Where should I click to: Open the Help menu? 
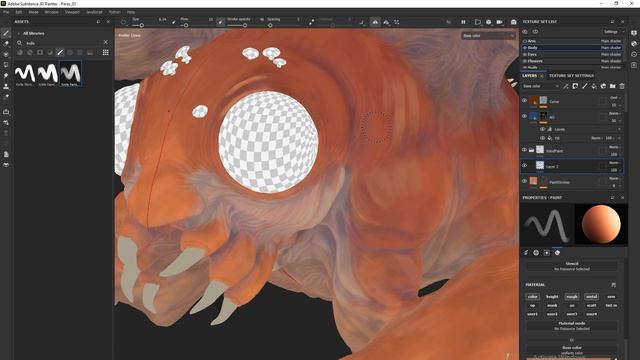coord(131,12)
